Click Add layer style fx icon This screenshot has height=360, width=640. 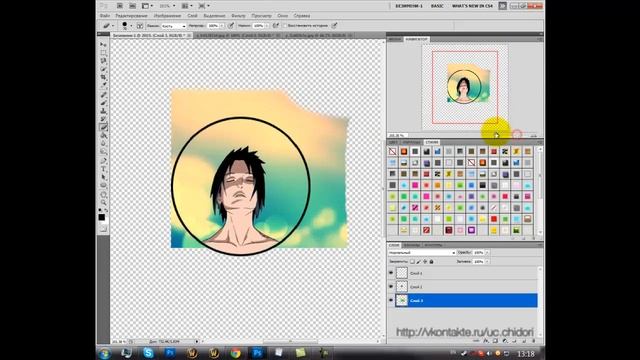coord(485,341)
